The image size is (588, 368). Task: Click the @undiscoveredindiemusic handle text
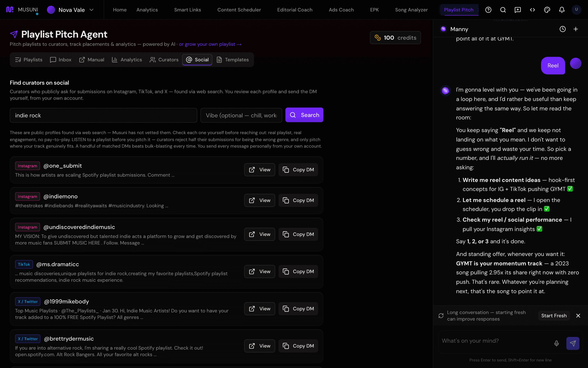(x=79, y=227)
